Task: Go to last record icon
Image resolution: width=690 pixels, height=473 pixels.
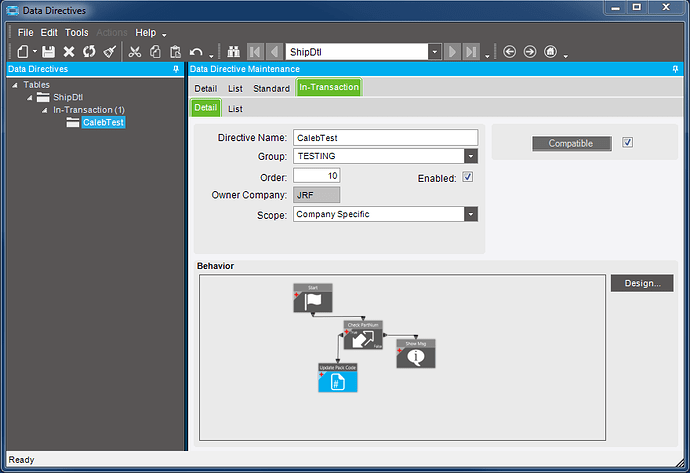Action: 471,52
